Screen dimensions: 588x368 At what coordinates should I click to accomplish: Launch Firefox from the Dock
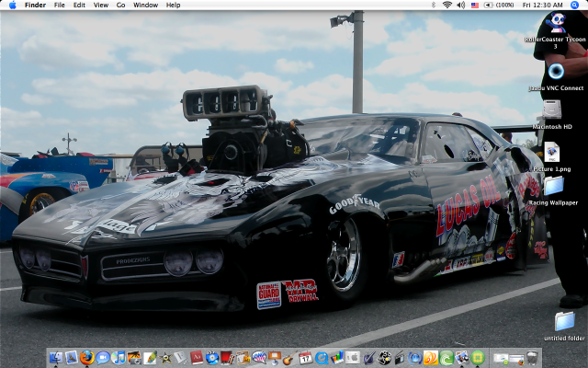point(87,358)
